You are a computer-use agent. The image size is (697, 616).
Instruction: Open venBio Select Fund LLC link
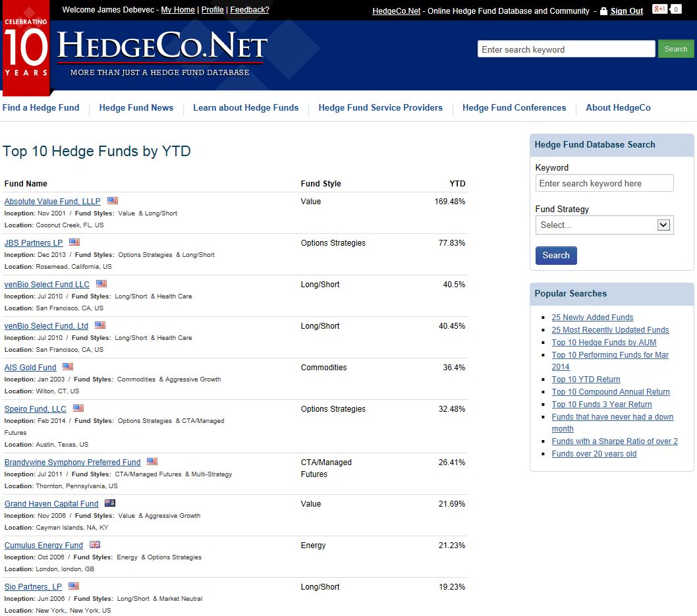[47, 285]
